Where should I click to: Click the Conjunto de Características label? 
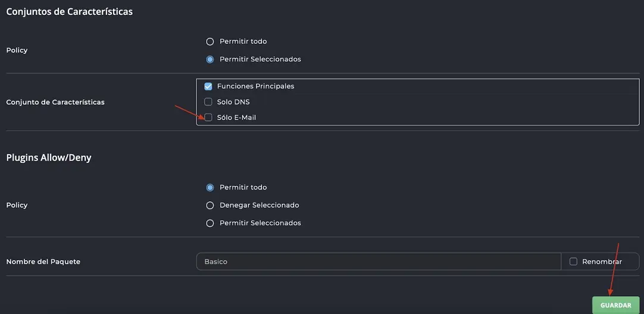[55, 102]
